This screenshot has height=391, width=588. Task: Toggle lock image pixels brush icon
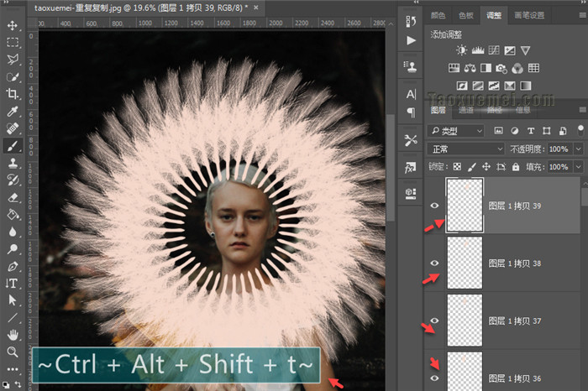coord(472,167)
